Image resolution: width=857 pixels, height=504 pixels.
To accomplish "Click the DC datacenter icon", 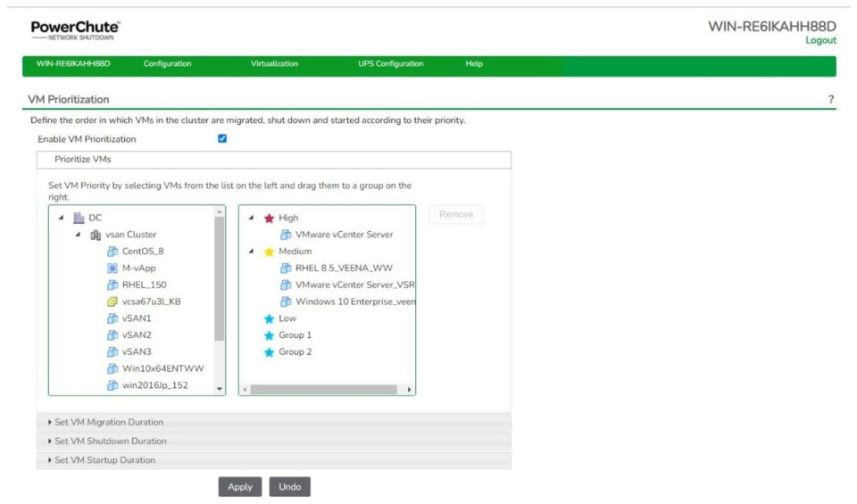I will 79,218.
